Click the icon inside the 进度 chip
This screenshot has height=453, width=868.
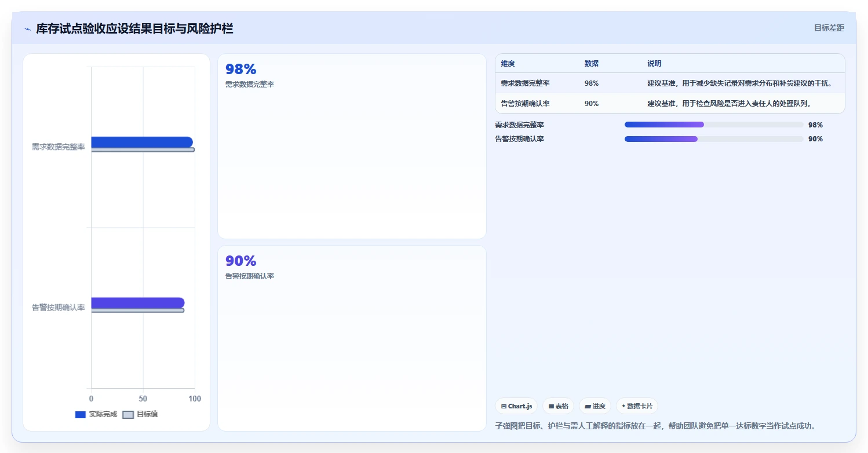pos(588,407)
